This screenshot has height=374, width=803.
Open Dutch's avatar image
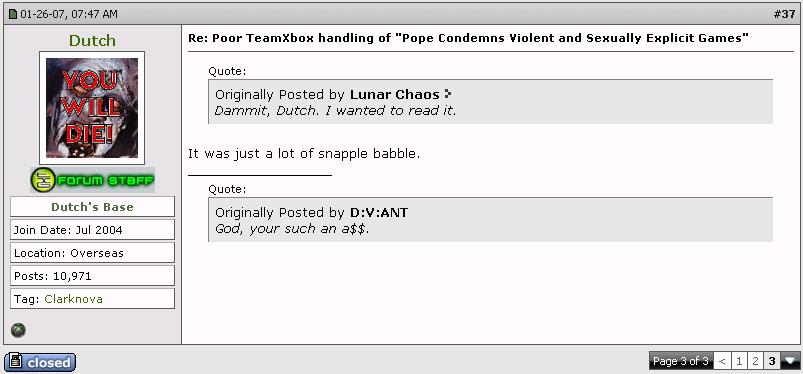click(92, 108)
